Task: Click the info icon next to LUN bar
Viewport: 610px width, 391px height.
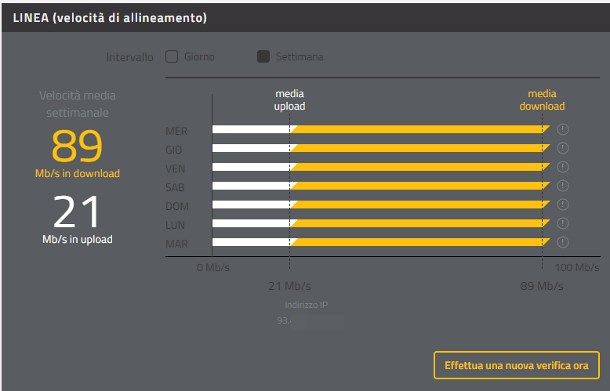Action: pyautogui.click(x=563, y=223)
